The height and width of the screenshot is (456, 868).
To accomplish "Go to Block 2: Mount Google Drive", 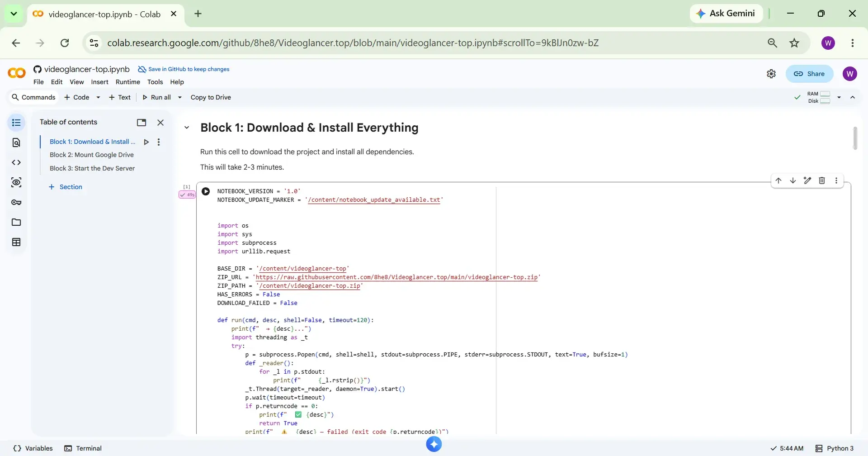I will [92, 155].
